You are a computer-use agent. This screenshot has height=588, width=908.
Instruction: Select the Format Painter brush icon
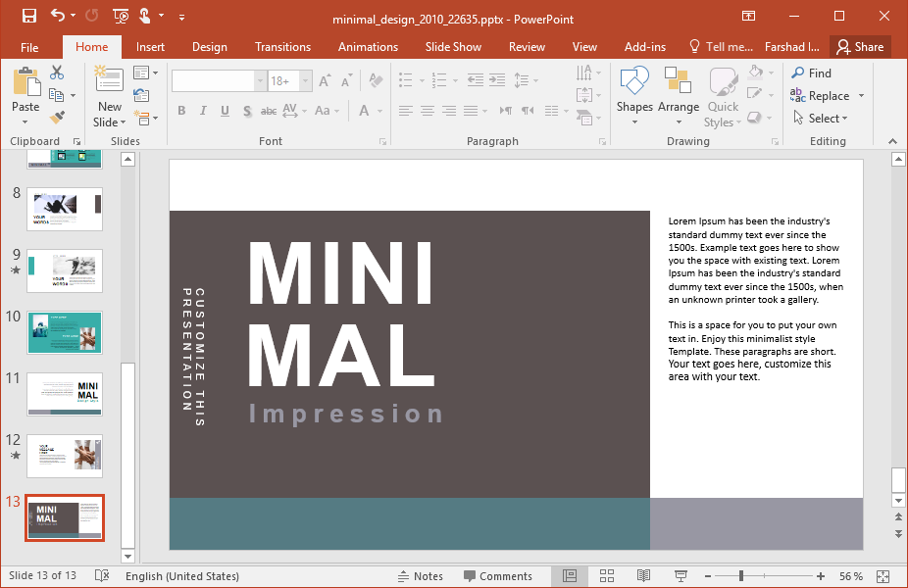tap(57, 118)
